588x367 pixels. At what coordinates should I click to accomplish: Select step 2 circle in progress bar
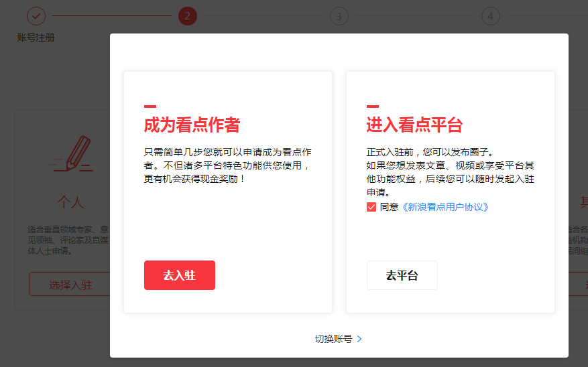point(188,16)
